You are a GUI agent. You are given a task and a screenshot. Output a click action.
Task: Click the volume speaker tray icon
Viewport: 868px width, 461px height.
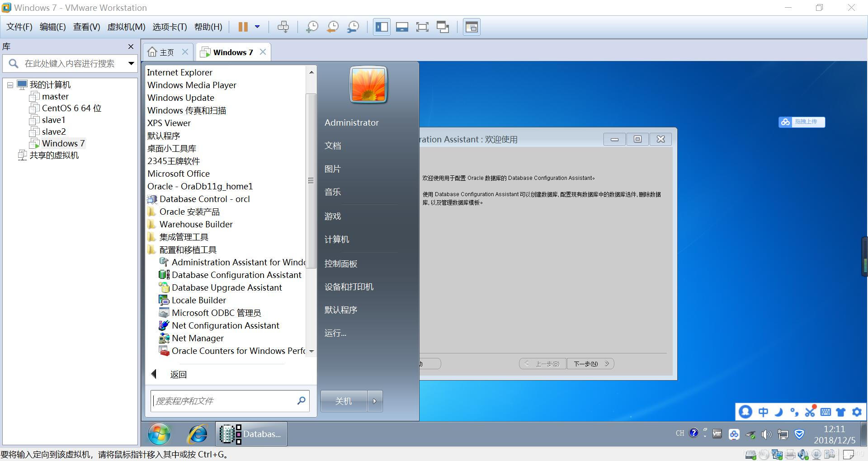(x=766, y=435)
